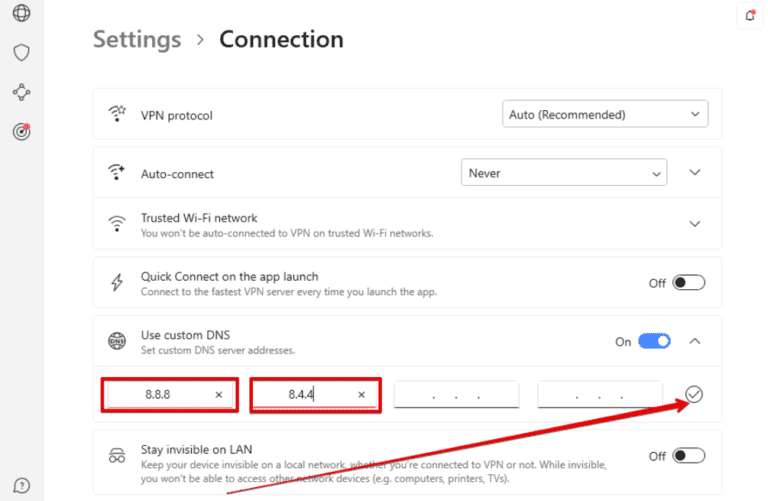Clear the 8.8.8 DNS entry
This screenshot has height=501, width=768.
pos(219,395)
